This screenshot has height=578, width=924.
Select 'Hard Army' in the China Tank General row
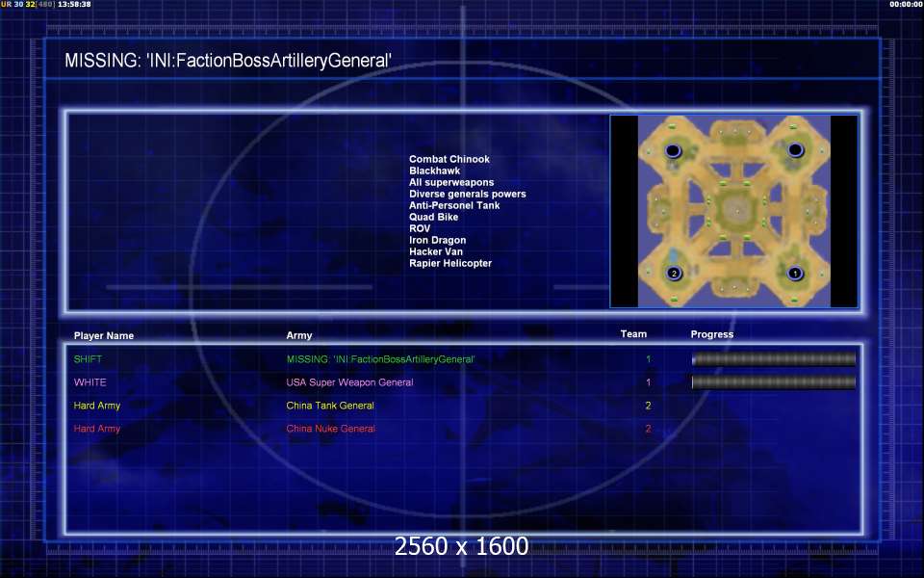pyautogui.click(x=96, y=406)
